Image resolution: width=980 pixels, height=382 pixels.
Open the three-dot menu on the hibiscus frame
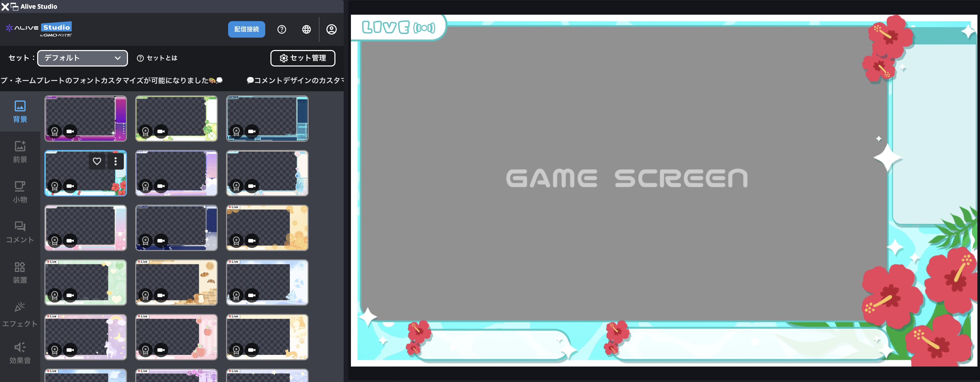pos(116,162)
